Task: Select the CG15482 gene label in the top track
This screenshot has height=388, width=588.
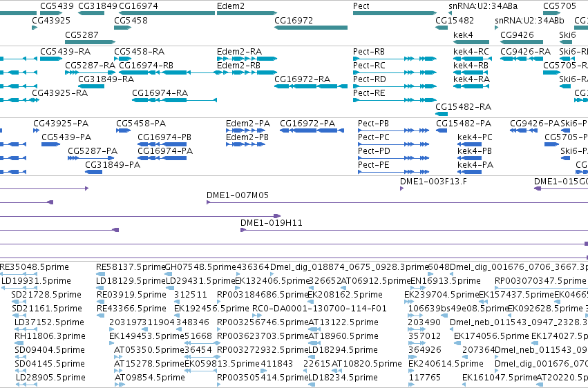Action: (455, 20)
